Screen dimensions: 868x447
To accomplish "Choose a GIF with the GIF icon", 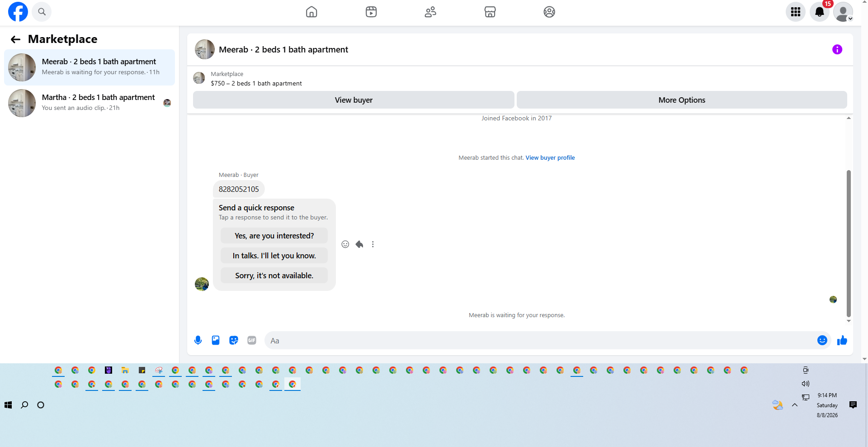I will pyautogui.click(x=252, y=340).
